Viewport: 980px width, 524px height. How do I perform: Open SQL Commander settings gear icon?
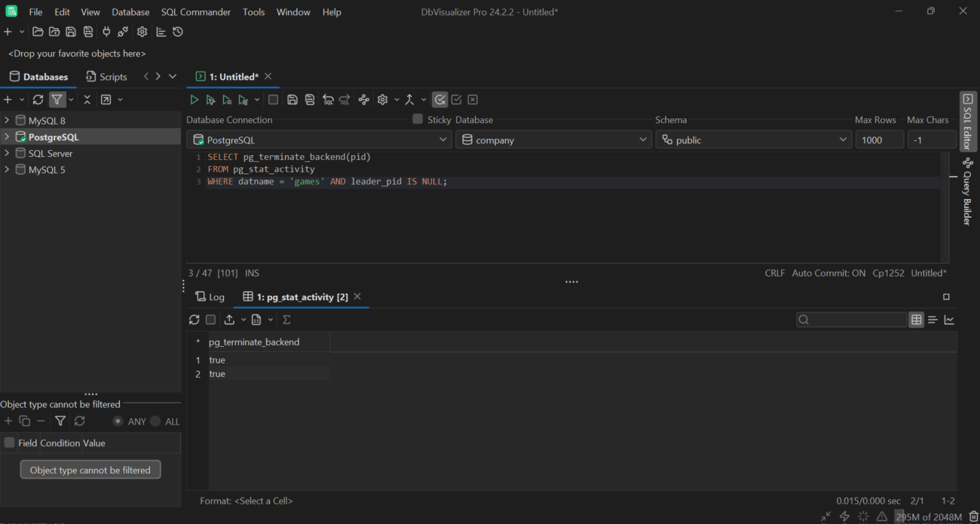click(x=382, y=99)
